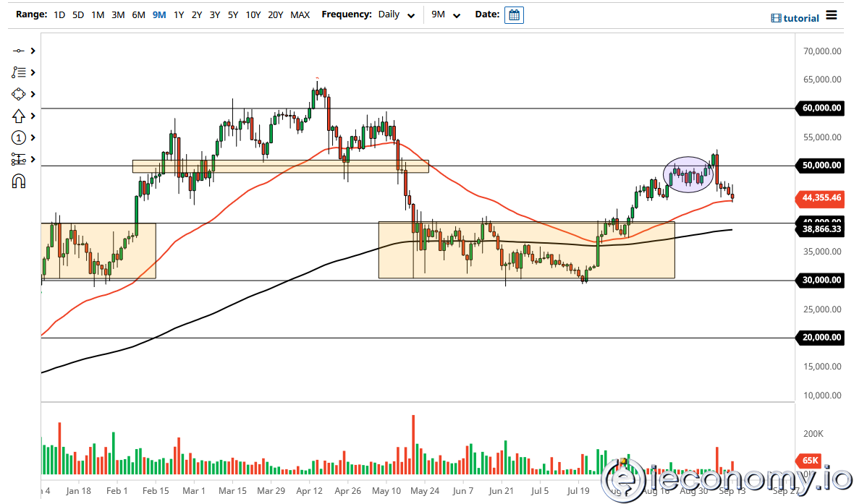This screenshot has height=504, width=854.
Task: Click the 3M range button
Action: click(118, 14)
